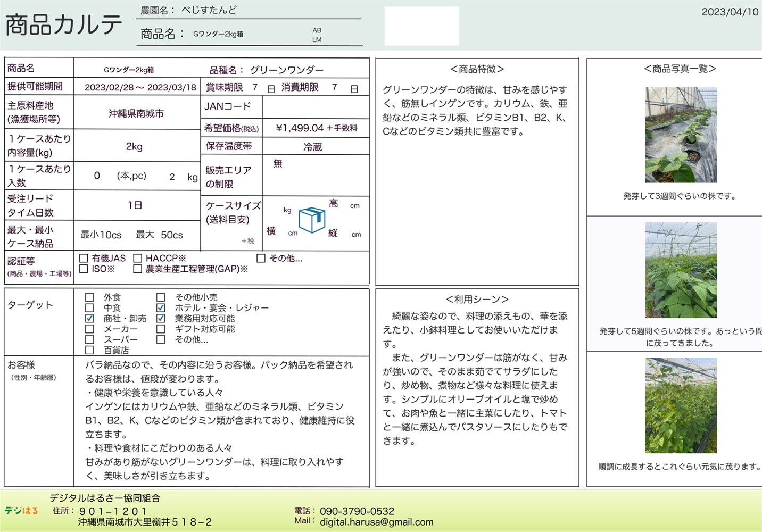Click the empty JANコード value field
The image size is (762, 532).
pyautogui.click(x=316, y=107)
